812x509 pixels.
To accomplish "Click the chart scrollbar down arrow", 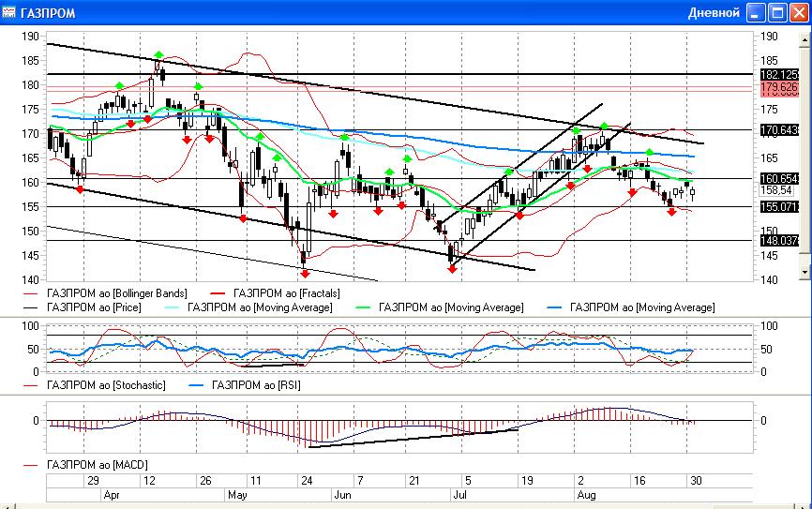I will point(804,271).
